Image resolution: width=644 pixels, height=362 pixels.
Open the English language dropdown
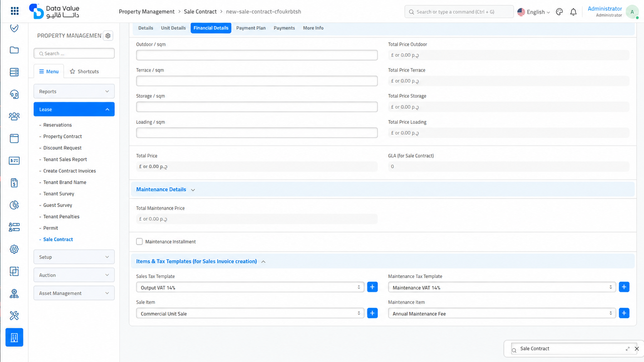[534, 12]
